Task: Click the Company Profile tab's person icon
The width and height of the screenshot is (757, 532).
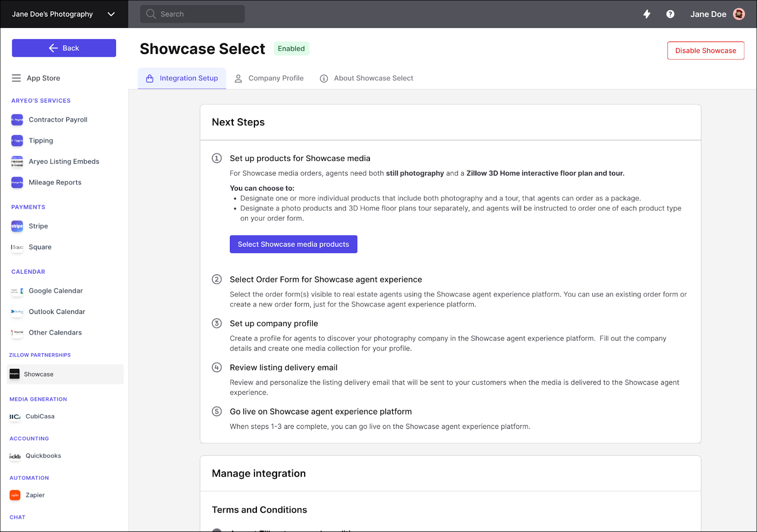Action: [238, 78]
